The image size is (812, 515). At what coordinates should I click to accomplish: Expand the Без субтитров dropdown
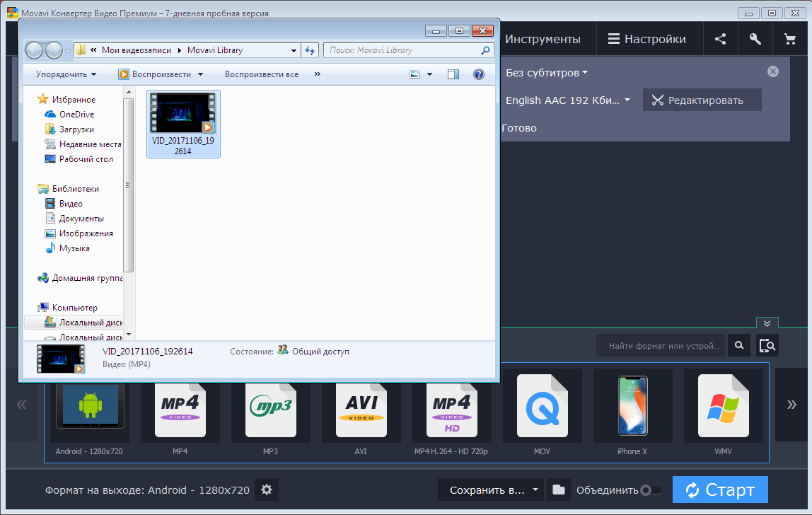[547, 73]
